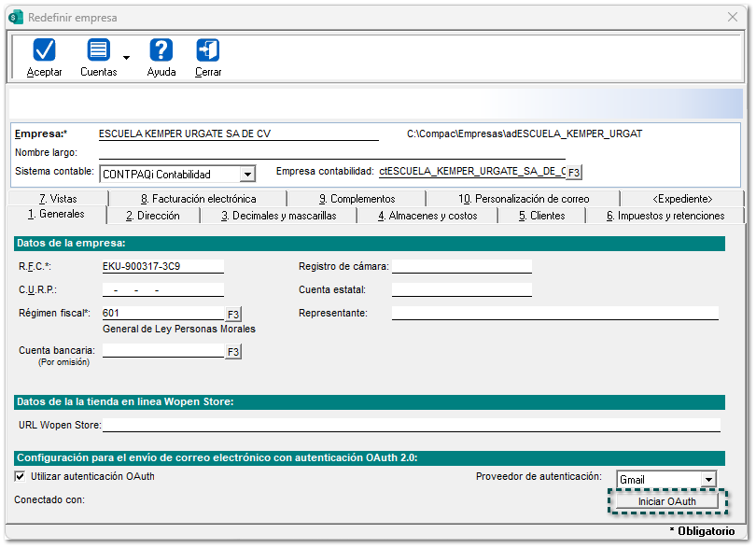This screenshot has width=756, height=548.
Task: Open the Cuentas toolbar icon
Action: (98, 50)
